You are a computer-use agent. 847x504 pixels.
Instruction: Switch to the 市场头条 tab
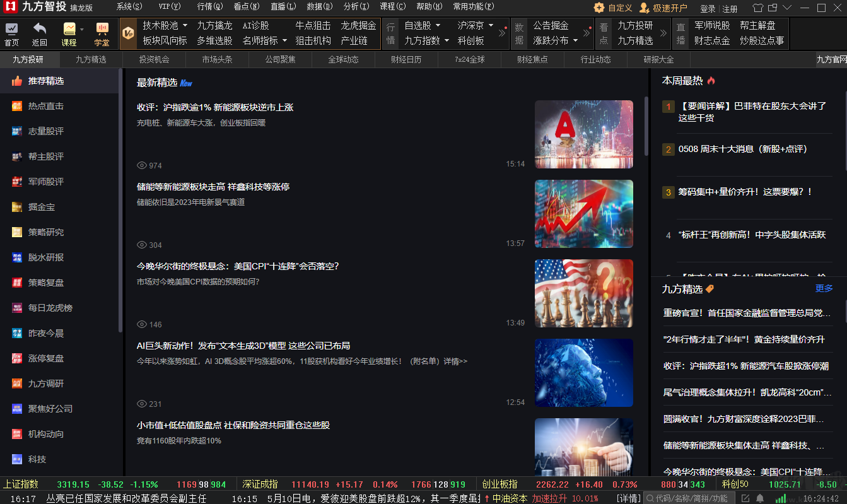pos(216,59)
